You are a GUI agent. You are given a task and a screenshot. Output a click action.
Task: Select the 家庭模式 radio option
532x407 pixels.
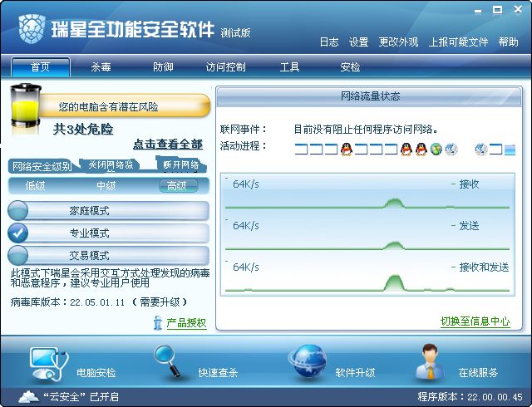click(x=108, y=211)
